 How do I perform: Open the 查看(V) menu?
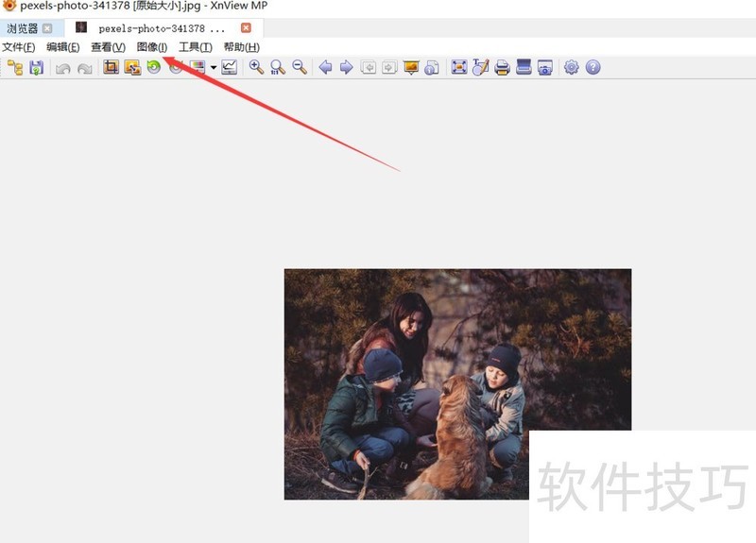tap(109, 47)
